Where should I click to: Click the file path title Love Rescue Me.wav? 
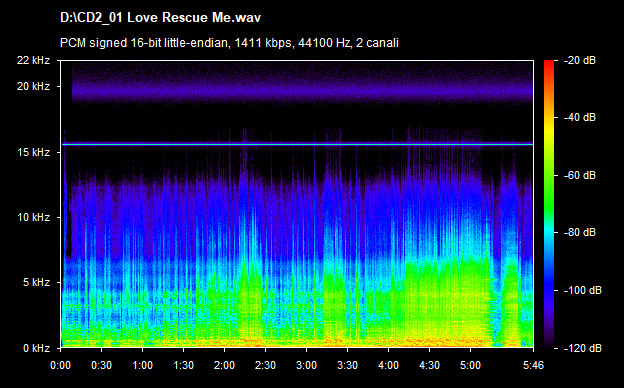160,18
